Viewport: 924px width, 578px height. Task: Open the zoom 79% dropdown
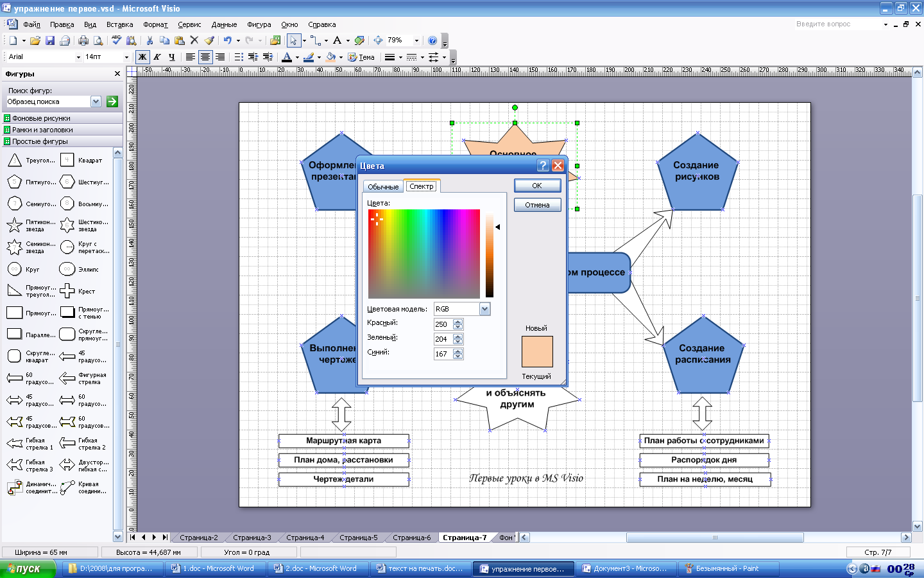[x=416, y=40]
